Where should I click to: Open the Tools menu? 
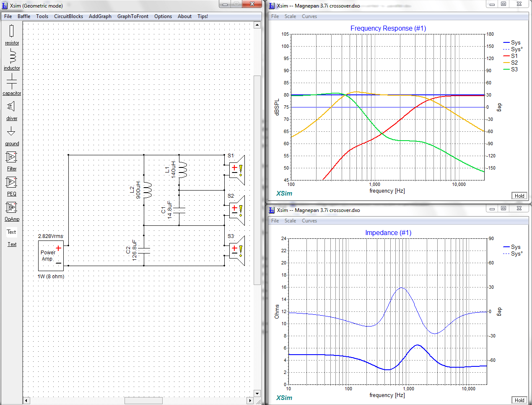(x=42, y=16)
